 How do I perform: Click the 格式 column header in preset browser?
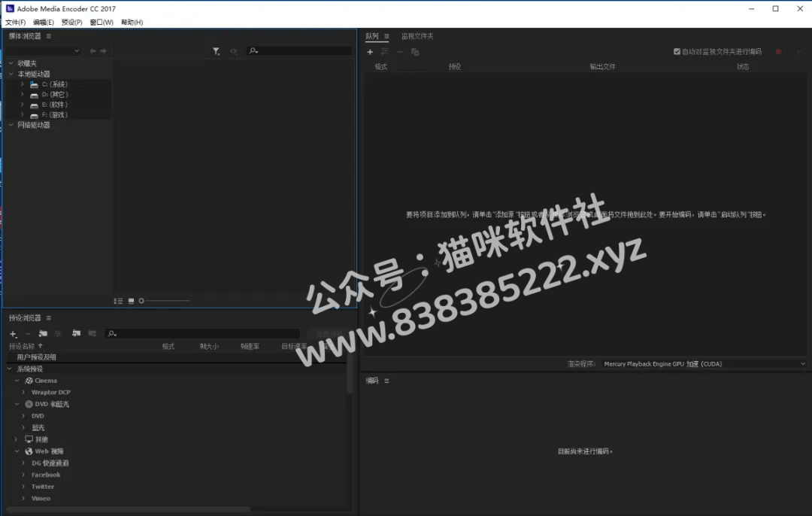pos(168,347)
